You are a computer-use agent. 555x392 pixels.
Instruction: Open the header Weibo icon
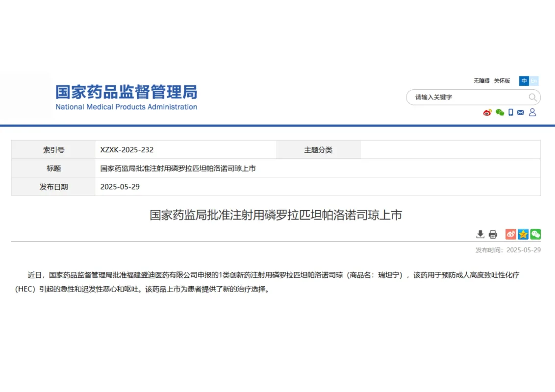click(x=487, y=112)
